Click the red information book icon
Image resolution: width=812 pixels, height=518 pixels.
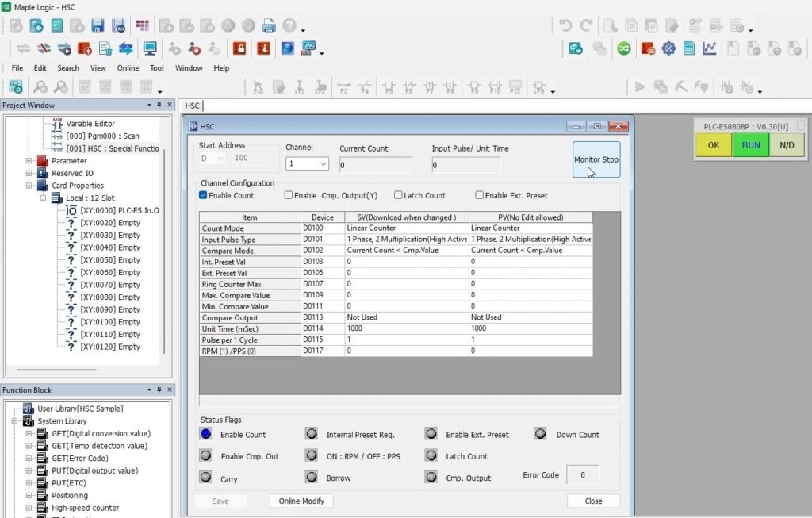pos(263,48)
